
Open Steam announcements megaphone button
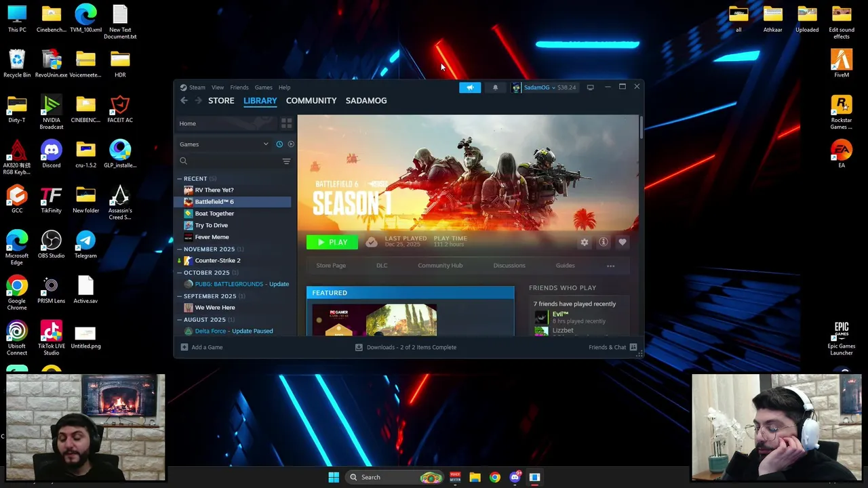[x=470, y=87]
